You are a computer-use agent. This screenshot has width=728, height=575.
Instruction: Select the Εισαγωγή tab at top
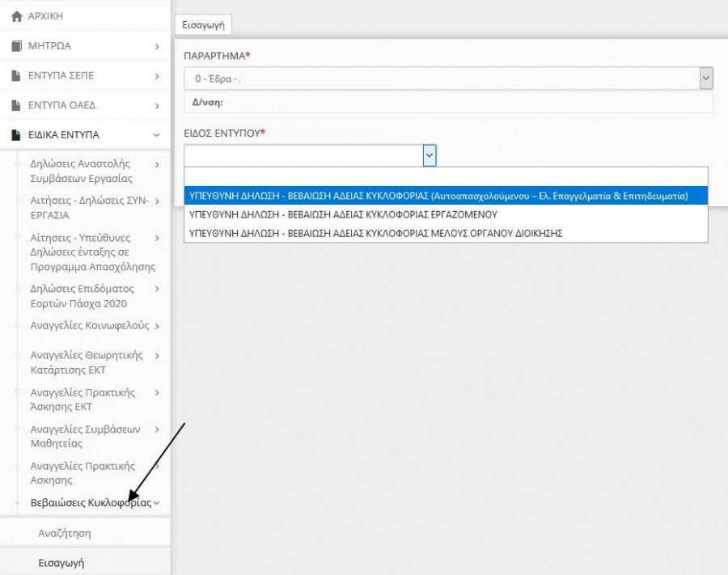203,25
